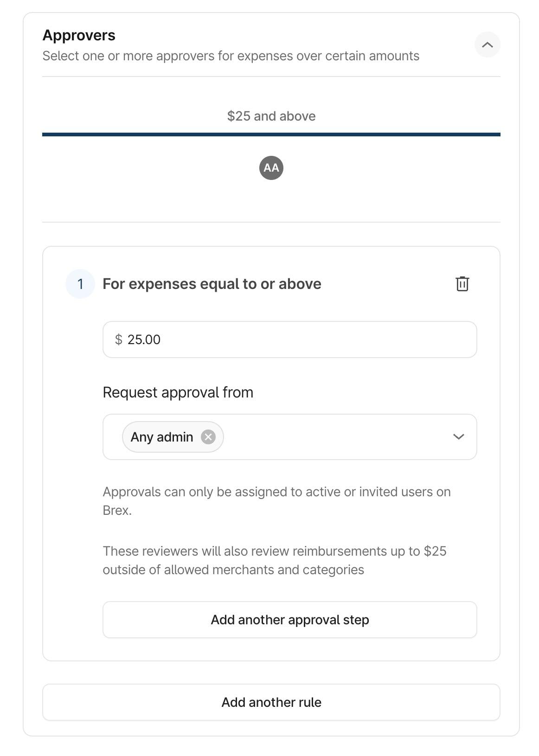
Task: Click the Select one or more approvers subtitle
Action: coord(231,56)
